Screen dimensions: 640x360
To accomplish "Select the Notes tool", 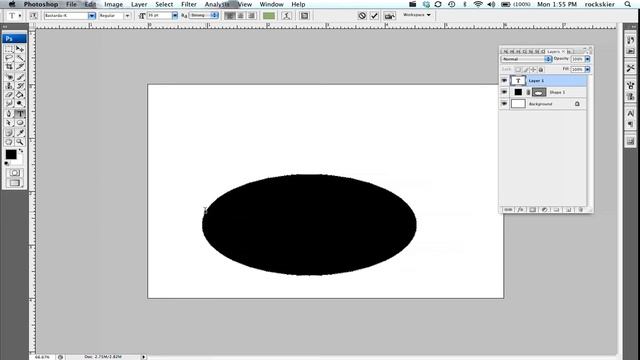I will (x=9, y=133).
